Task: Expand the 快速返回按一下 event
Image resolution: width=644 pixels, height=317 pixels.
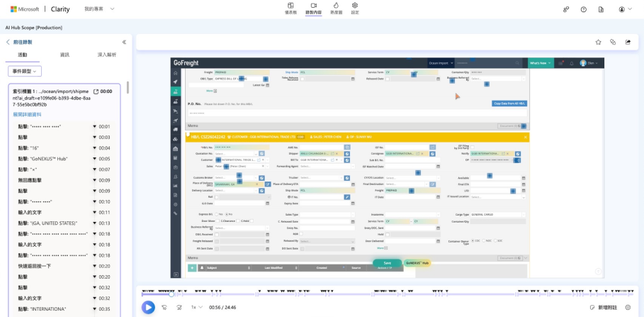Action: (x=95, y=266)
